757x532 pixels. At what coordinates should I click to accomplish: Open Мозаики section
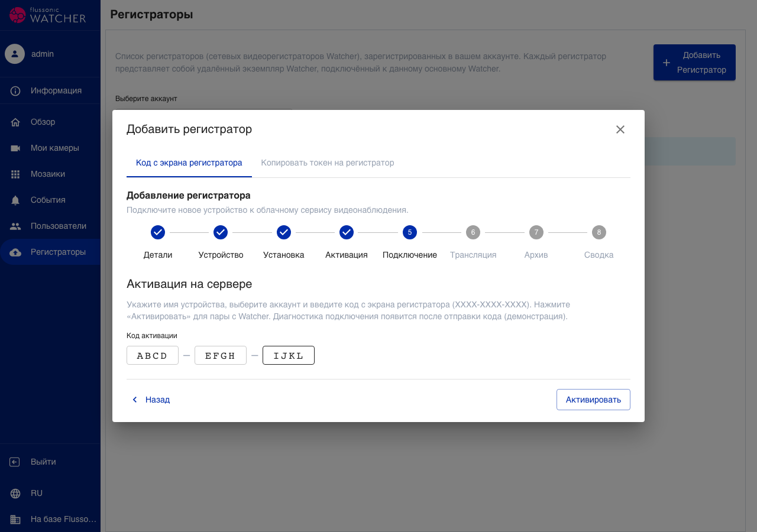(50, 174)
